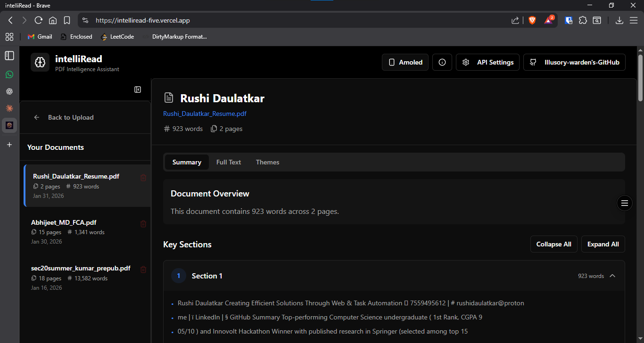Open ChatGPT from the Brave sidebar
This screenshot has height=343, width=644.
click(x=9, y=91)
